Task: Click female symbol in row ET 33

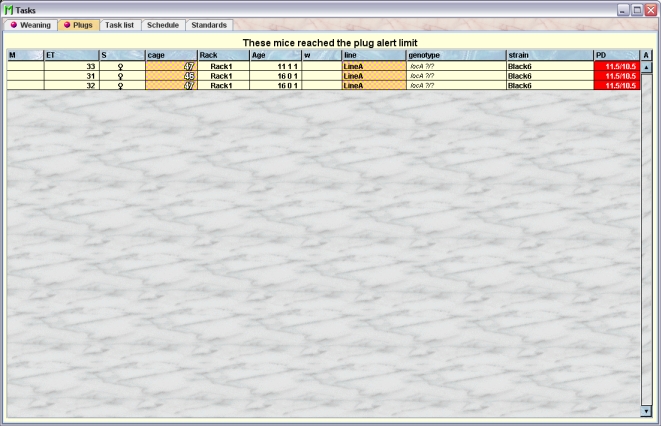Action: point(120,66)
